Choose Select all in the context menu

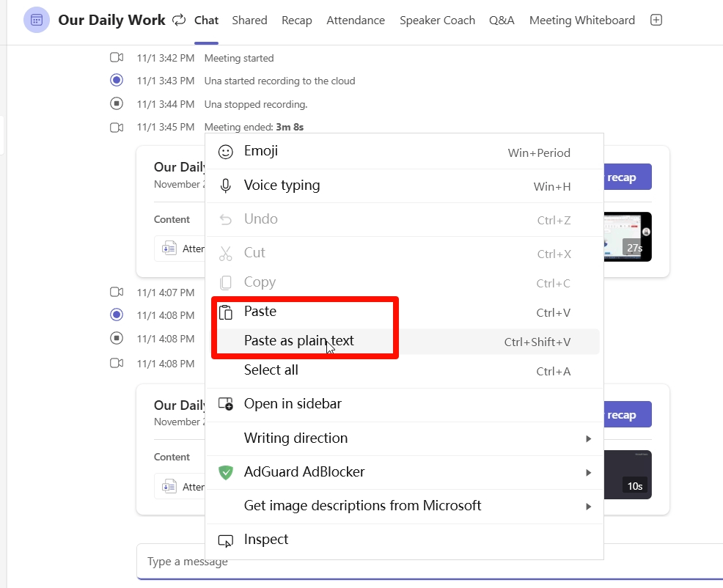404,370
